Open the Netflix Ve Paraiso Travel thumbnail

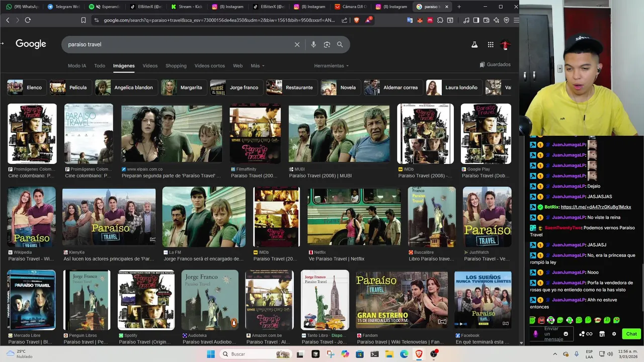coord(354,217)
